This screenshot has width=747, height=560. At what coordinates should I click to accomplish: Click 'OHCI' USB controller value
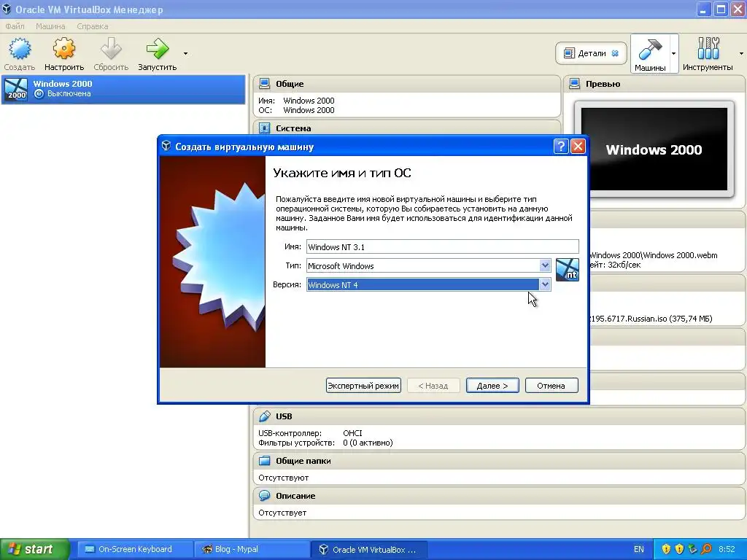point(352,433)
